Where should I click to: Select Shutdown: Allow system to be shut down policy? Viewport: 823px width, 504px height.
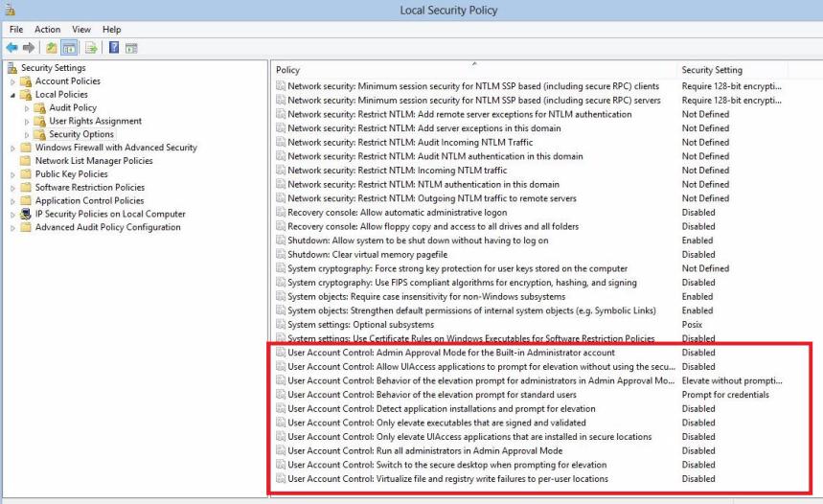[x=418, y=241]
